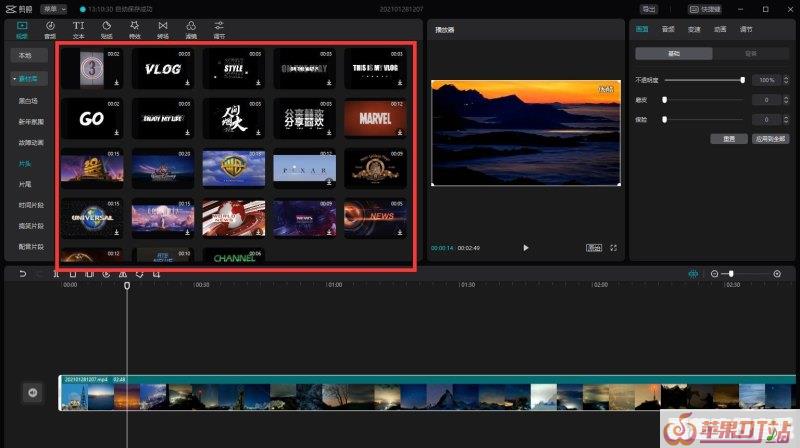Click the 不透明度 opacity slider handle

[742, 80]
